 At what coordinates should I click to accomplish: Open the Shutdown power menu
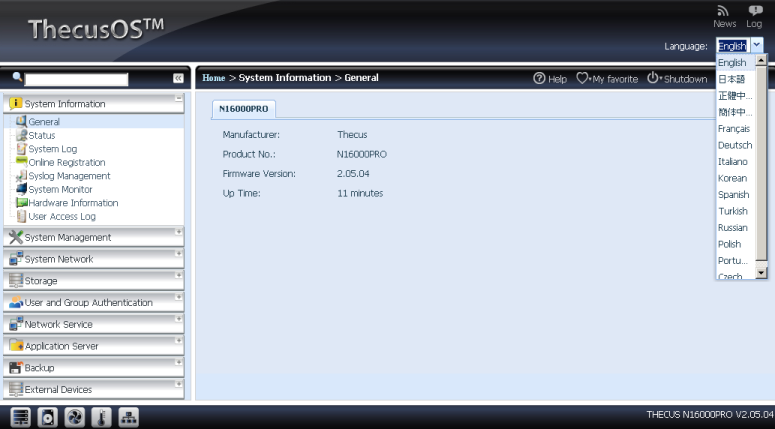(x=653, y=78)
